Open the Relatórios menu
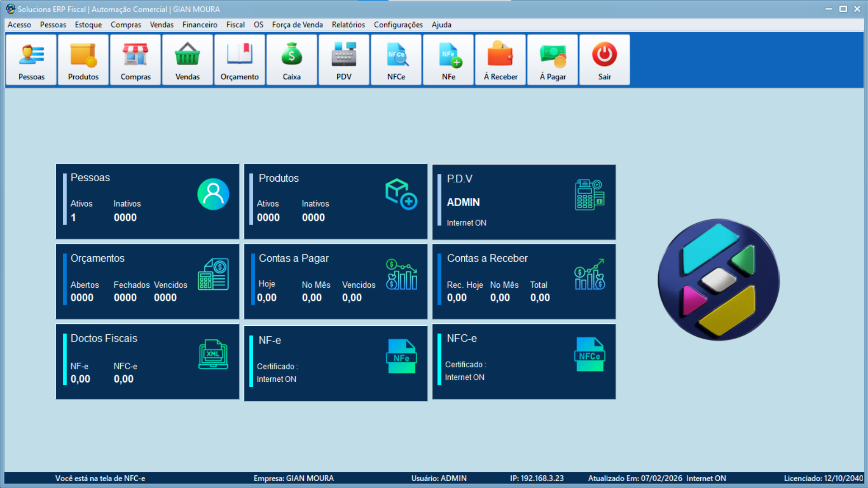 point(348,25)
